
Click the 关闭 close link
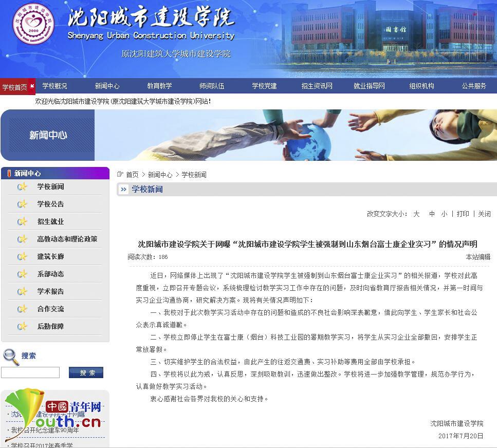pos(484,214)
